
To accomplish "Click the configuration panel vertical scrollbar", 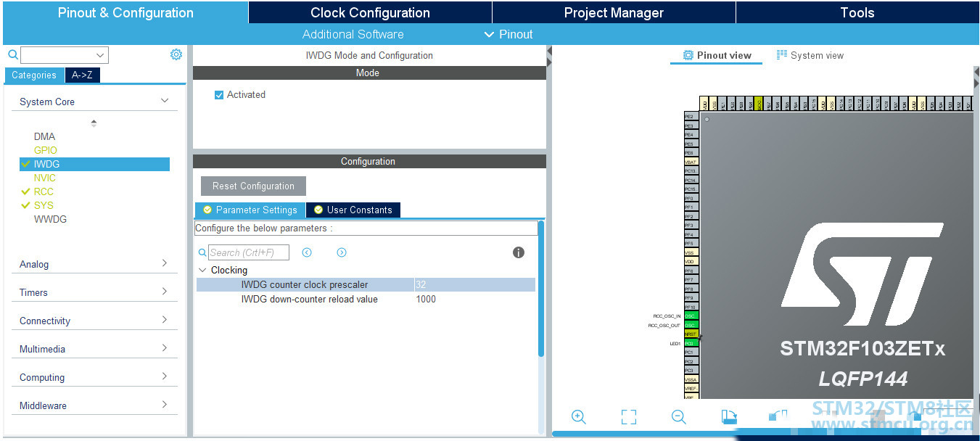I will coord(541,289).
